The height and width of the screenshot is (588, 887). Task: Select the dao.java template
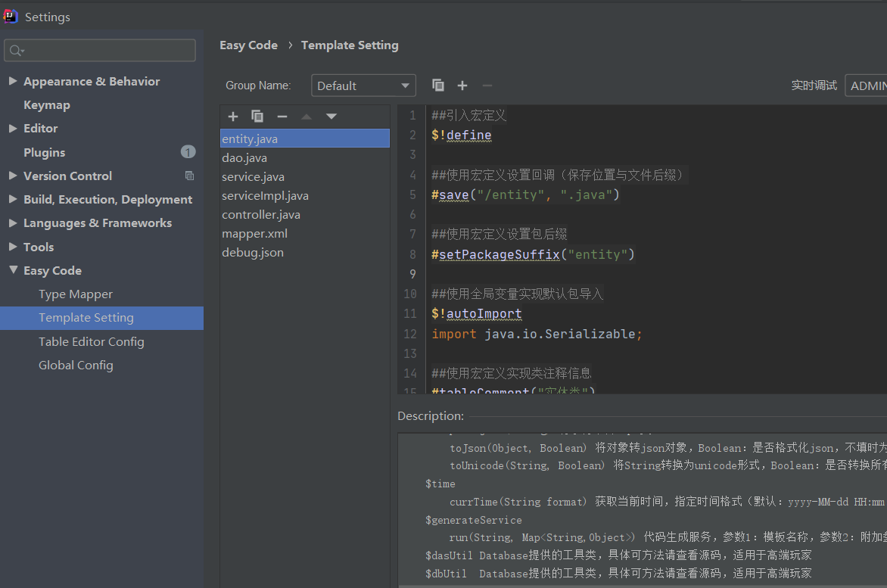pos(305,157)
